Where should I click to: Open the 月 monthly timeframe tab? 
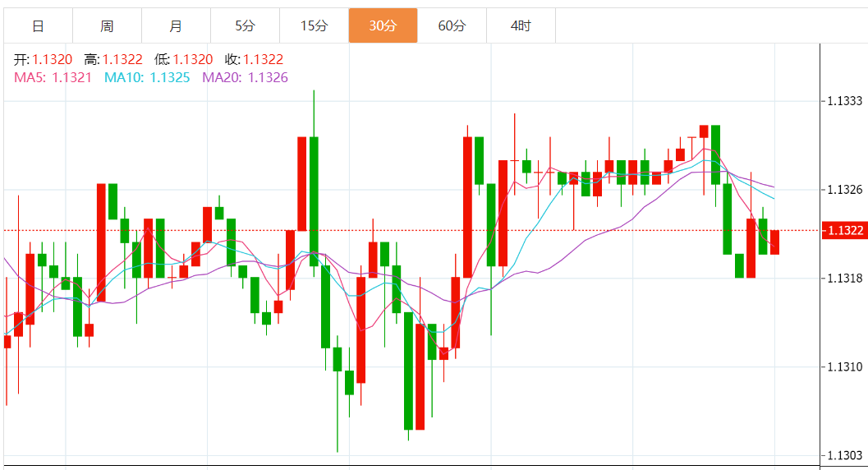[176, 25]
